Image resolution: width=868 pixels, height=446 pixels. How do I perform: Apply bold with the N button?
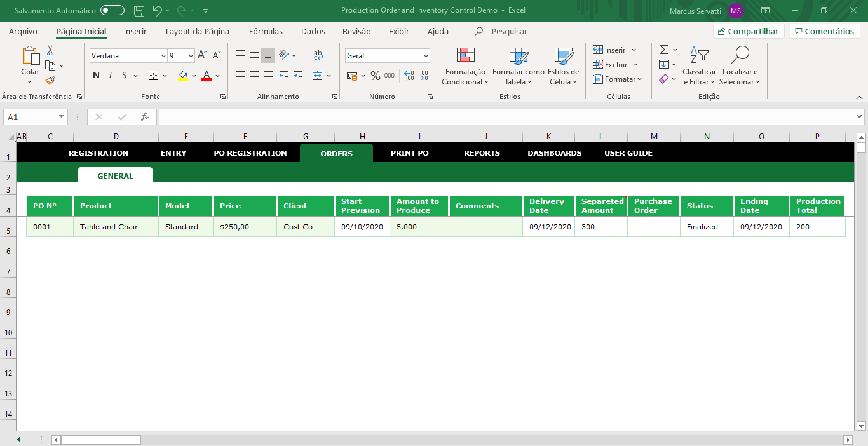click(97, 76)
